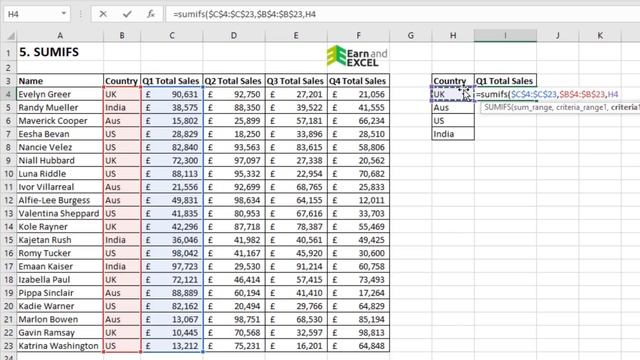640x360 pixels.
Task: Click the 'Nancie Velez' name cell
Action: [x=60, y=147]
